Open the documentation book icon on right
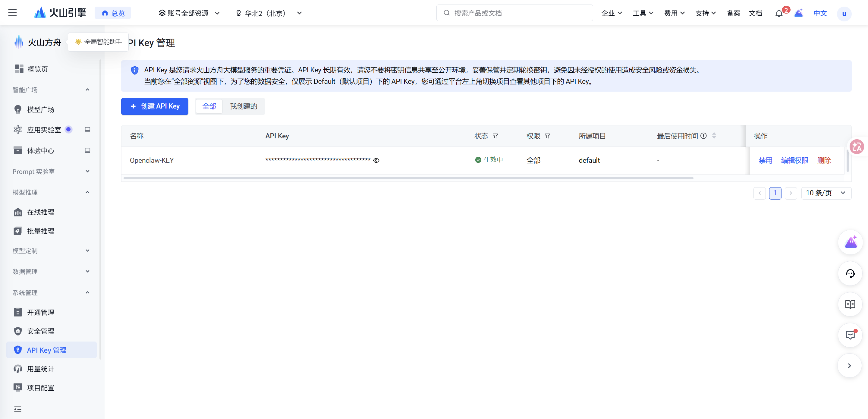Screen dimensions: 868x419 pyautogui.click(x=850, y=304)
